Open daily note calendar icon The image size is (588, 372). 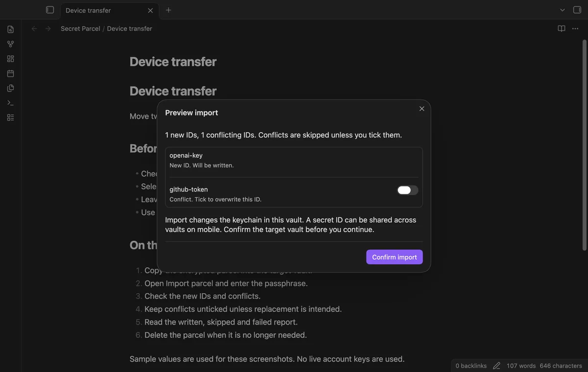point(10,73)
